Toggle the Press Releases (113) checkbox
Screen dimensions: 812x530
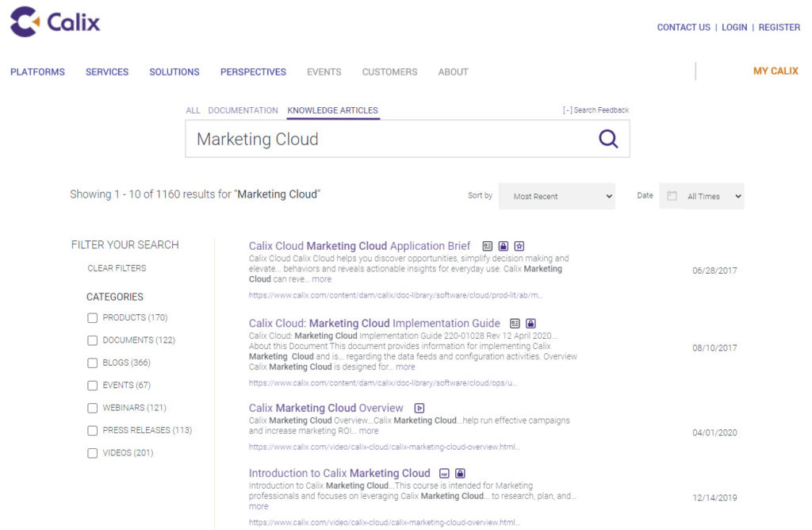click(x=92, y=431)
